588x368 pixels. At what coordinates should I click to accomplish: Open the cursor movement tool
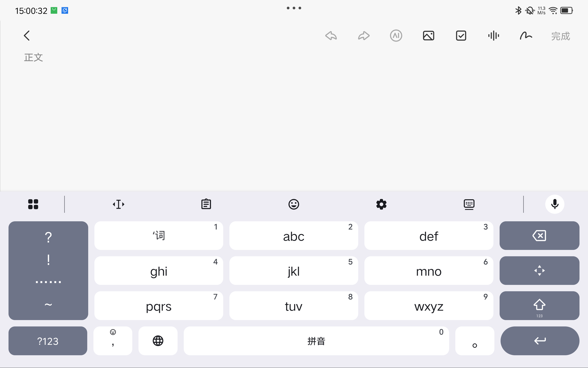[x=119, y=204]
